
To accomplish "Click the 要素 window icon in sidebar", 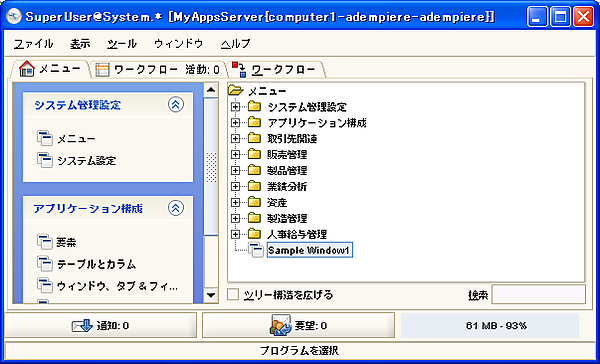I will point(44,242).
